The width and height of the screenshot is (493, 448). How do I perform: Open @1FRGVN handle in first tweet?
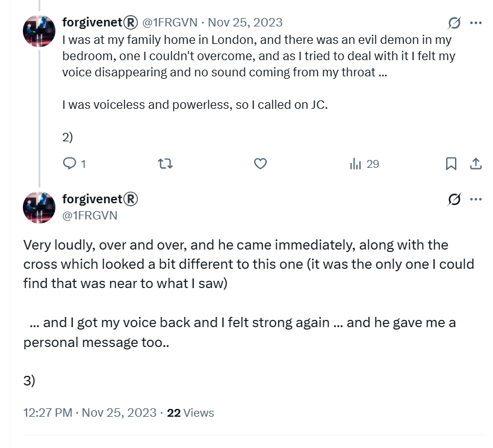pyautogui.click(x=170, y=23)
